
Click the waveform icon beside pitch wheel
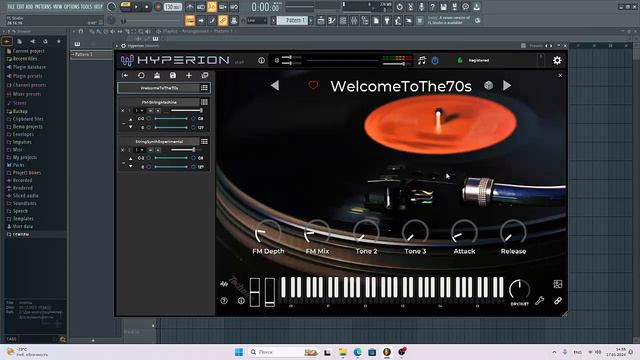point(224,284)
